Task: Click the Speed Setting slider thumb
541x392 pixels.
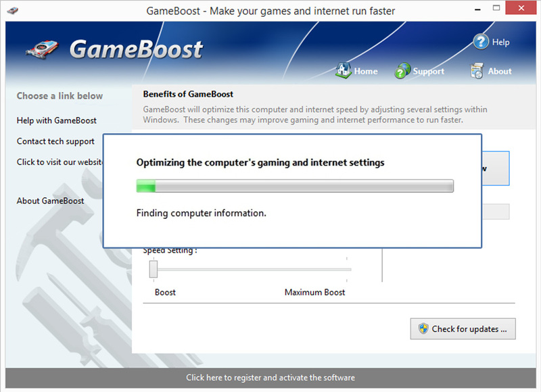Action: (x=154, y=269)
